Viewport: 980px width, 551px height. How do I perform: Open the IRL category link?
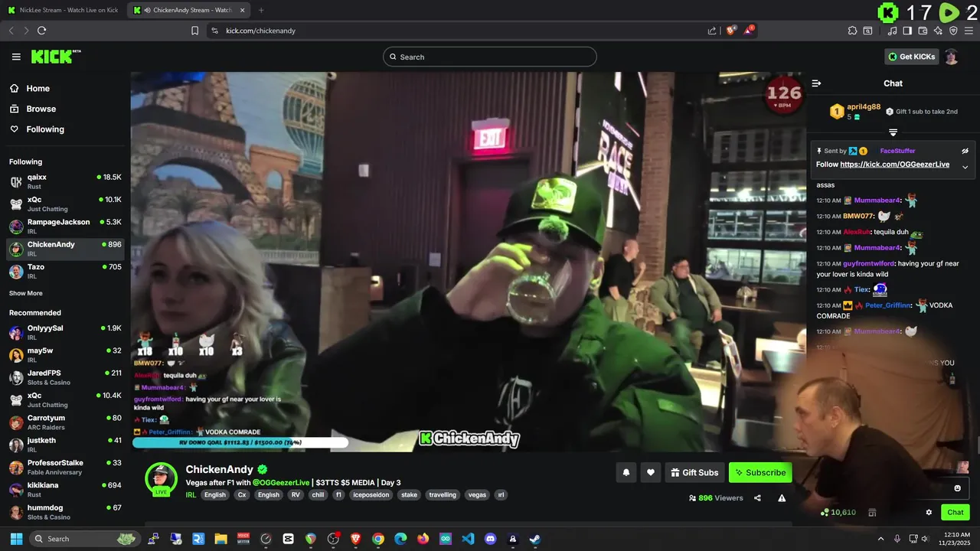191,494
